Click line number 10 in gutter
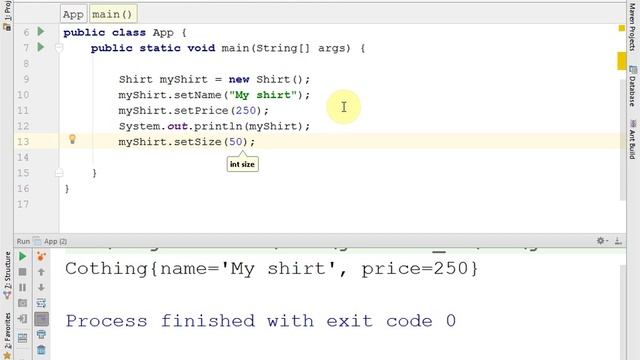The height and width of the screenshot is (360, 640). [x=23, y=95]
